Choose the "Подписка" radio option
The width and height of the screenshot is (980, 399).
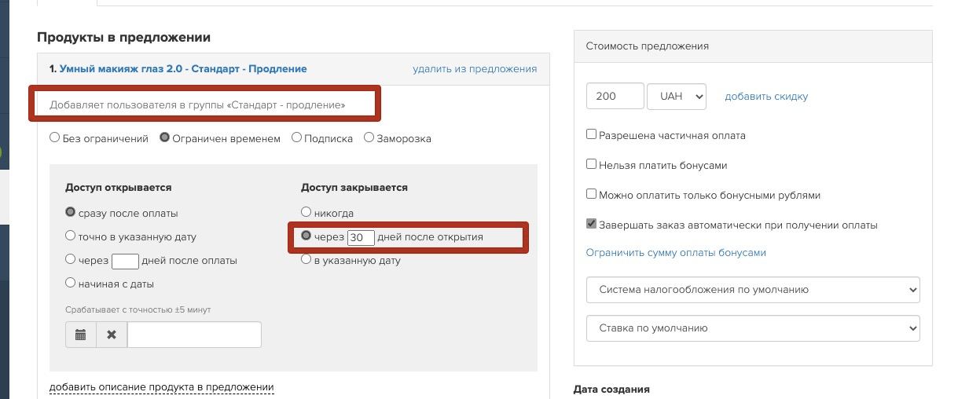[296, 137]
